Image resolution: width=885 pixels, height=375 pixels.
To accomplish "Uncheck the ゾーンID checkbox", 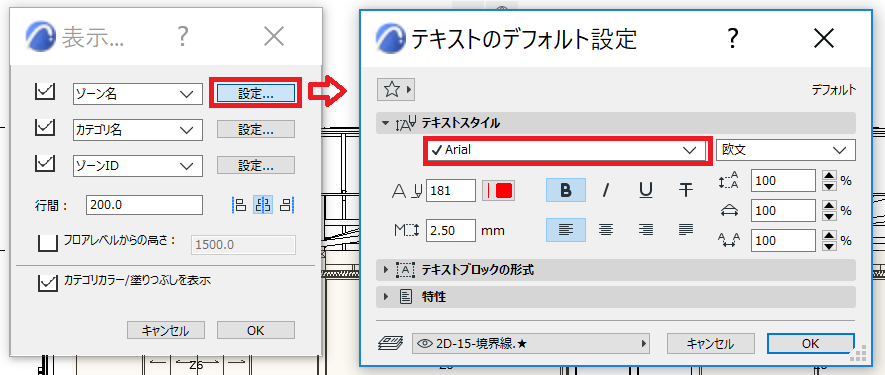I will click(x=45, y=164).
